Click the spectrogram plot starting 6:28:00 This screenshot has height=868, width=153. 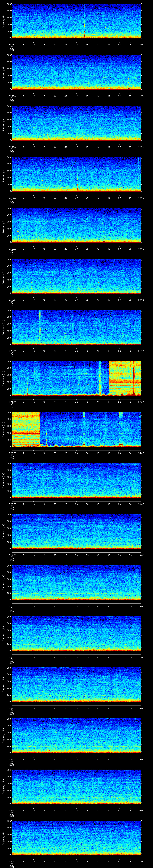[x=77, y=736]
